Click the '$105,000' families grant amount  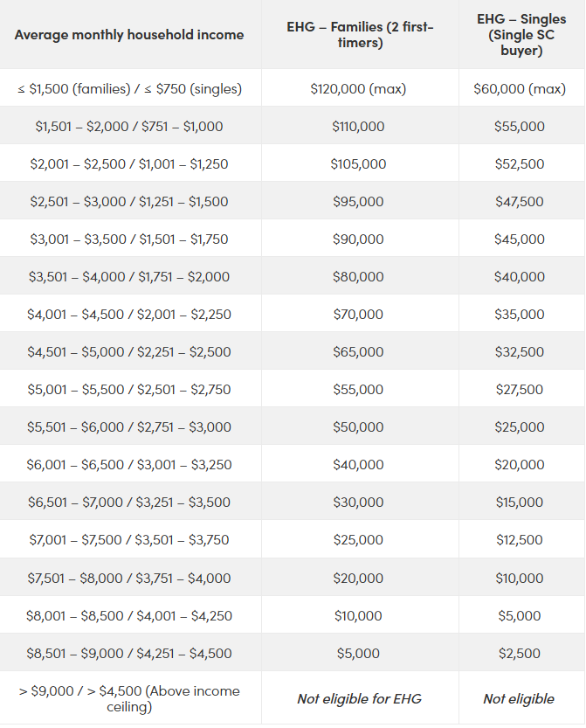tap(358, 164)
